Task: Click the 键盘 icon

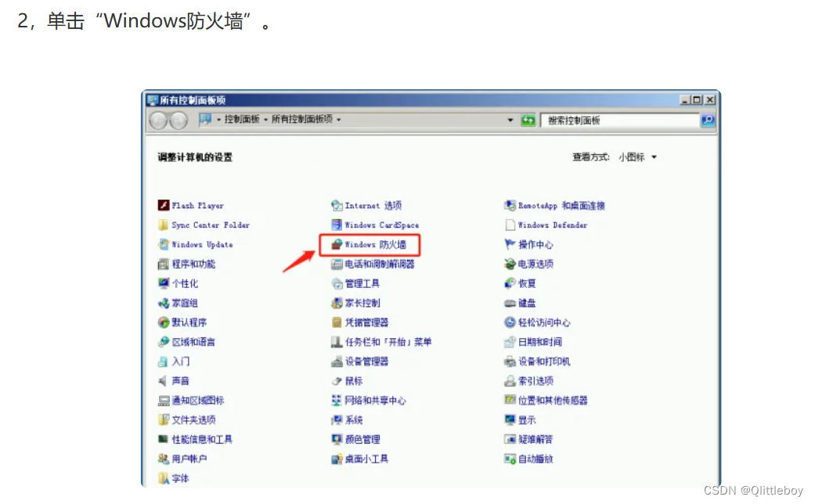Action: click(x=510, y=304)
